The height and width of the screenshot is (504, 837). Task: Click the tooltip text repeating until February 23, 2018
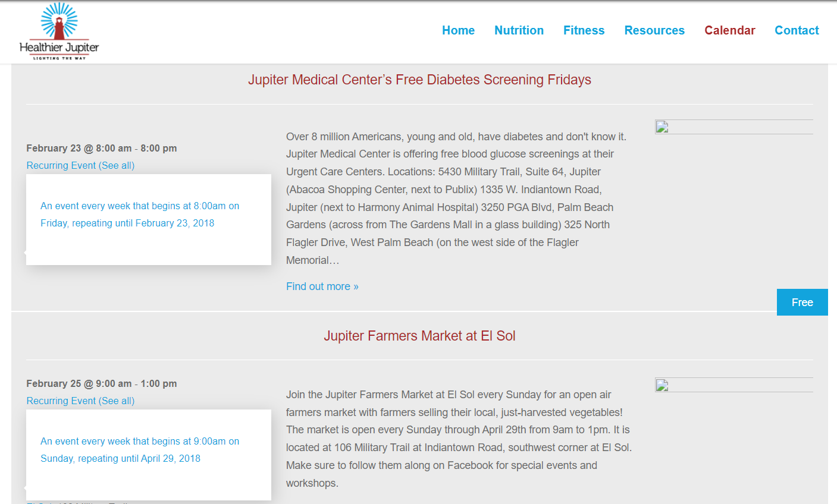click(x=140, y=215)
